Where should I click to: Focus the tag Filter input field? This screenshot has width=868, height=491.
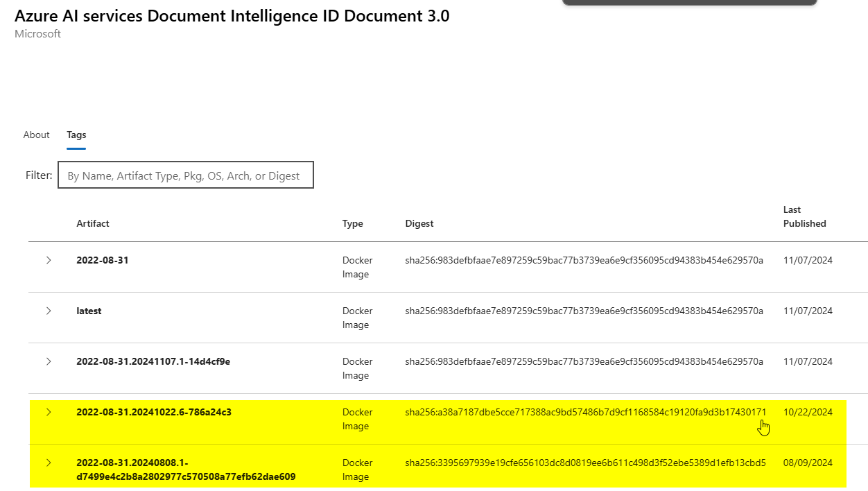(x=186, y=175)
